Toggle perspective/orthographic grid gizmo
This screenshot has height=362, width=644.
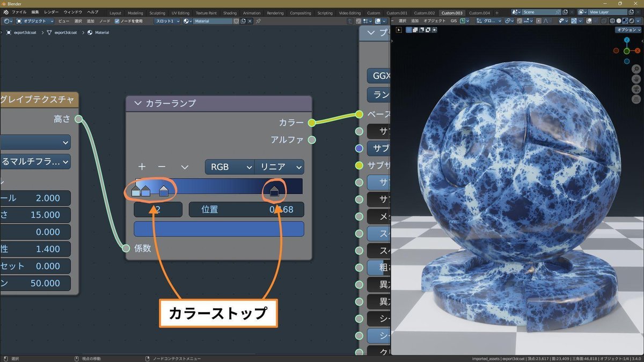636,99
